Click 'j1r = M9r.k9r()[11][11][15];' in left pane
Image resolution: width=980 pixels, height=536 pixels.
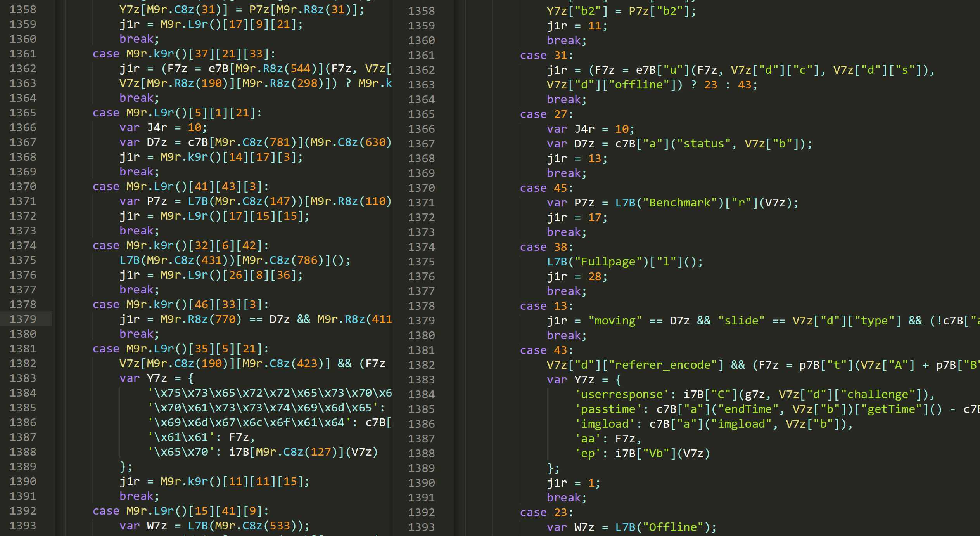click(x=215, y=481)
